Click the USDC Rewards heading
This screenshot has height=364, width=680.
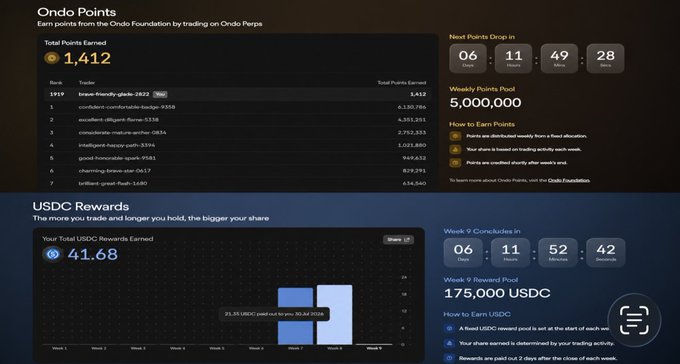(x=81, y=206)
